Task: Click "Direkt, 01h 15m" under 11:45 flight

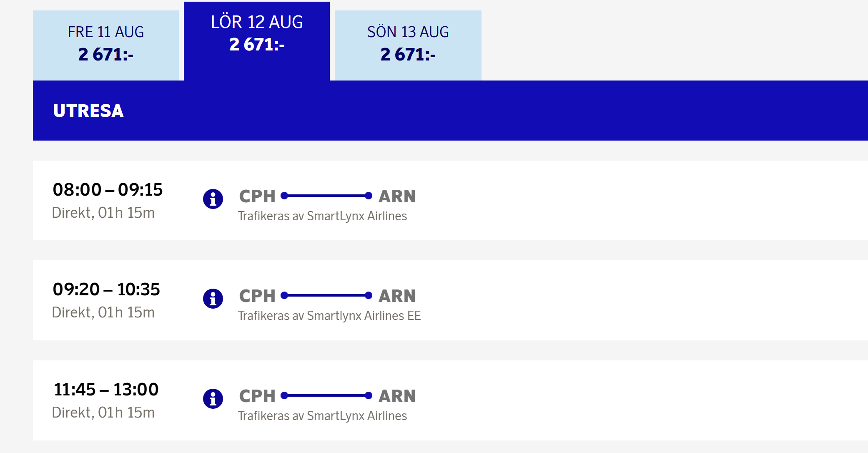Action: click(x=103, y=413)
